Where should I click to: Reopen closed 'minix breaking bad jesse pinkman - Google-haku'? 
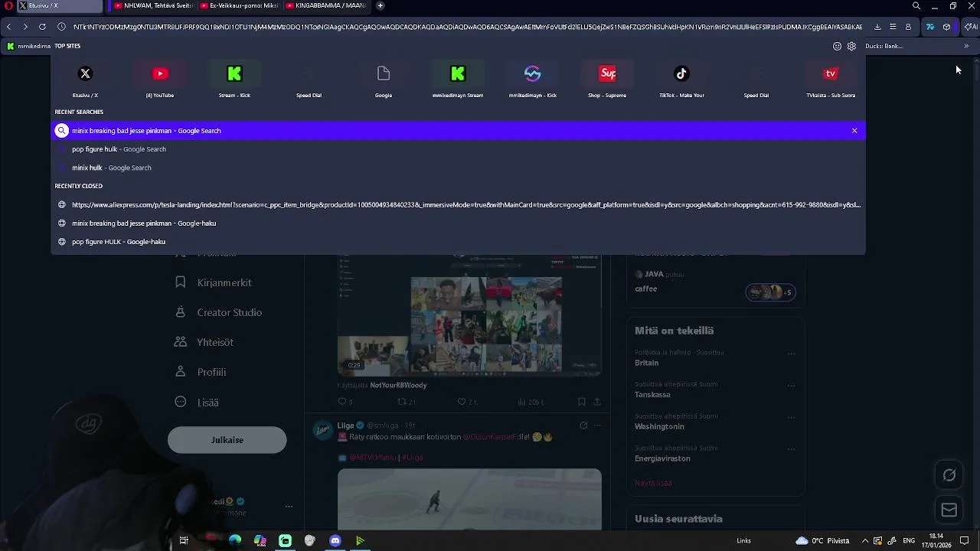pyautogui.click(x=458, y=223)
